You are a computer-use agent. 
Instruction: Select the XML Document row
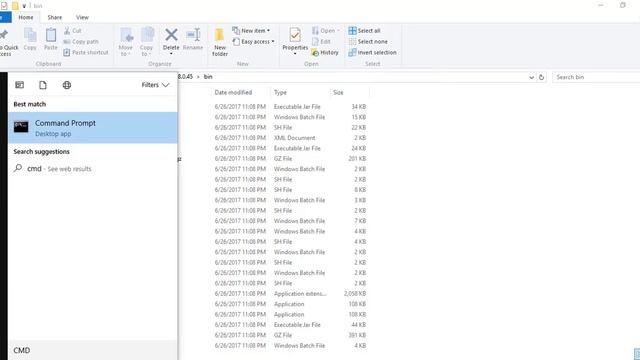290,138
